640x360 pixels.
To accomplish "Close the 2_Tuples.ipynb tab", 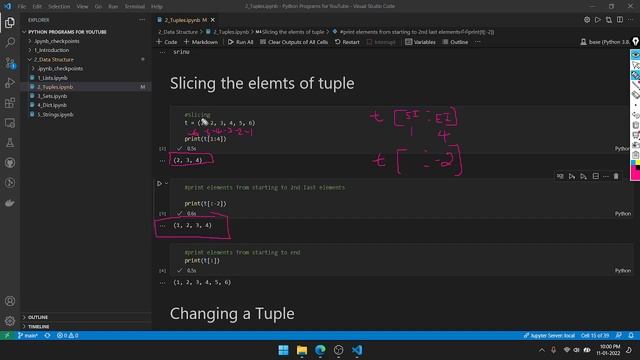I will (213, 20).
